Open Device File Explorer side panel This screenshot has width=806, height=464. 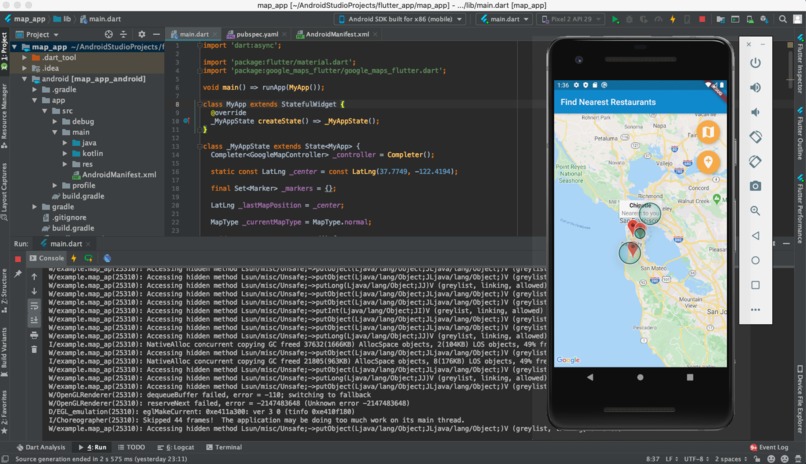(x=800, y=400)
